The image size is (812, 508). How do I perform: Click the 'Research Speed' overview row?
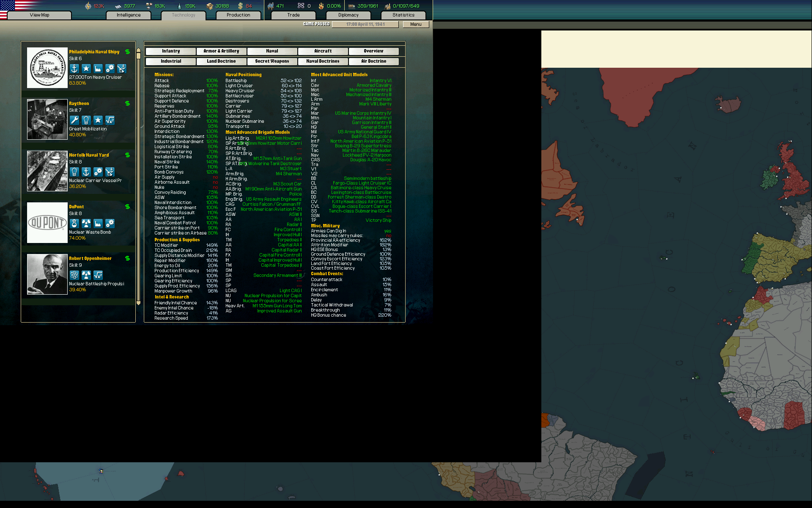click(x=186, y=318)
